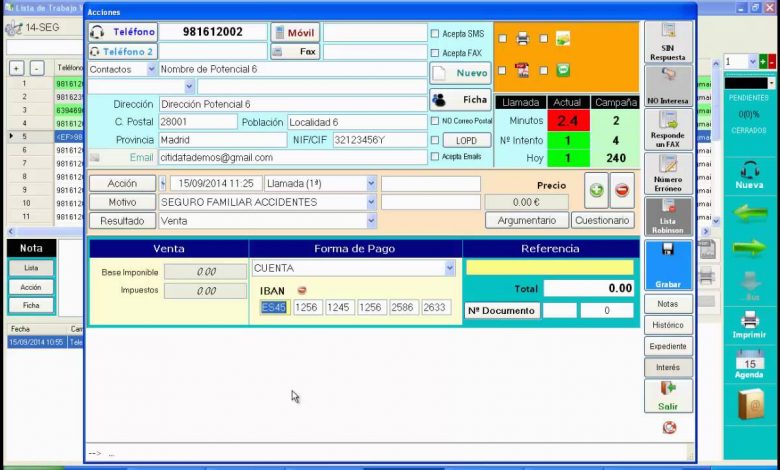
Task: Open the Histórico tab button
Action: point(668,325)
